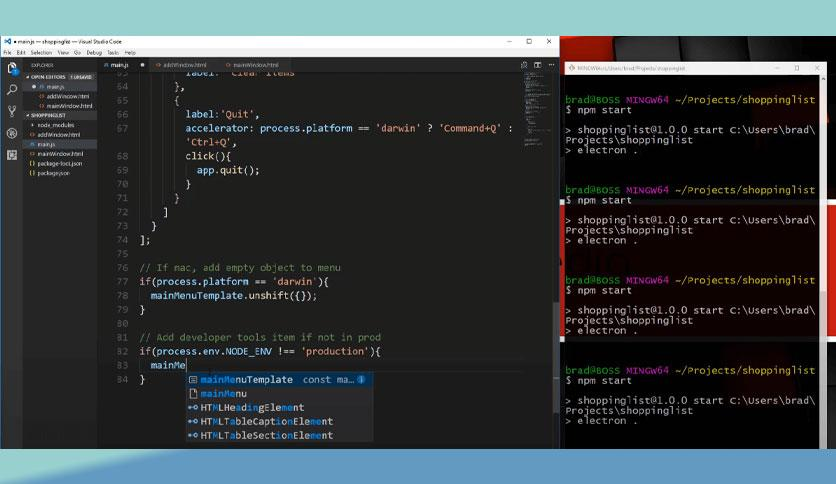Open the Debug view in activity bar
This screenshot has height=484, width=836.
(x=12, y=133)
